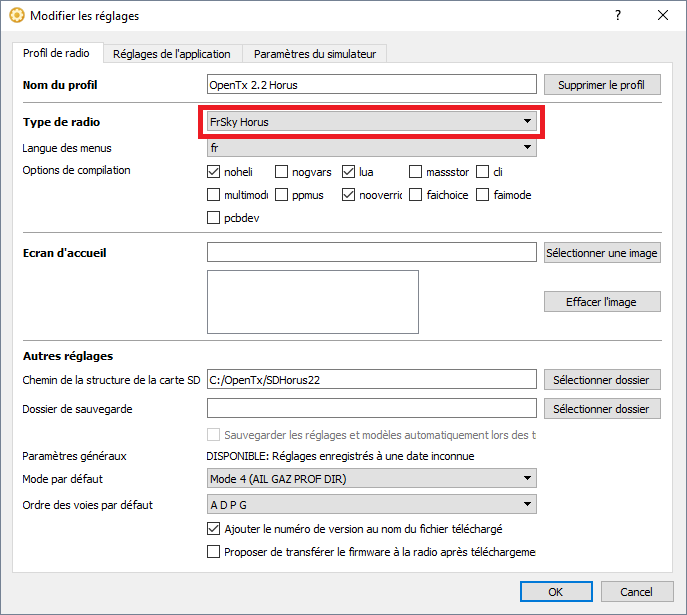
Task: Enable the pcbdev checkbox
Action: tap(213, 217)
